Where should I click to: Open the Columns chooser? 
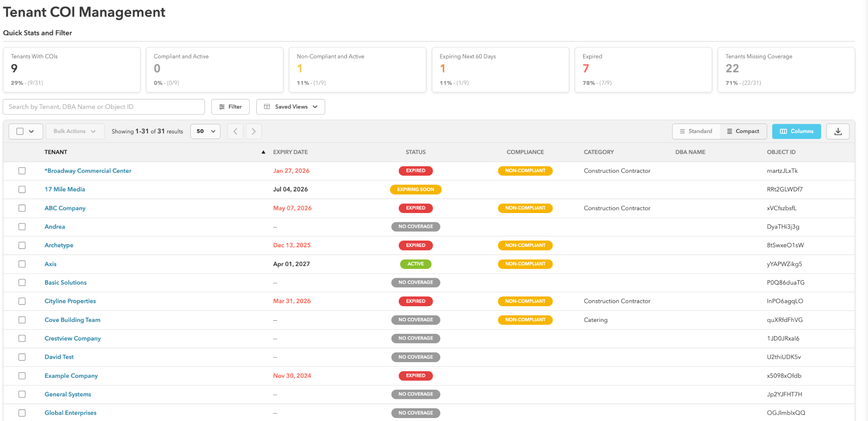[x=796, y=131]
